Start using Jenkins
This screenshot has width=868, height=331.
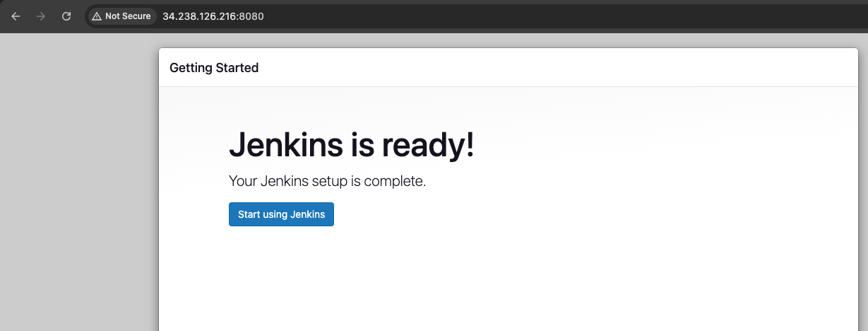pyautogui.click(x=281, y=214)
